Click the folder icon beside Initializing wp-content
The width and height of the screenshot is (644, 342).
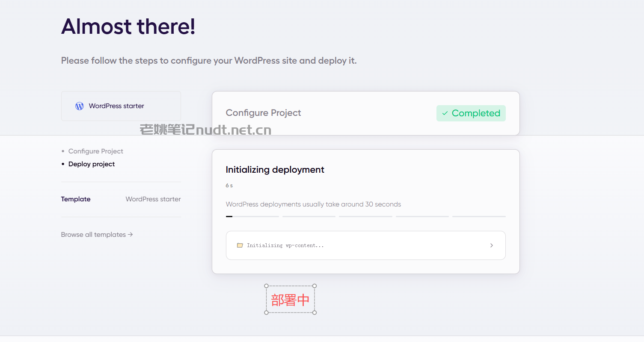[x=240, y=245]
